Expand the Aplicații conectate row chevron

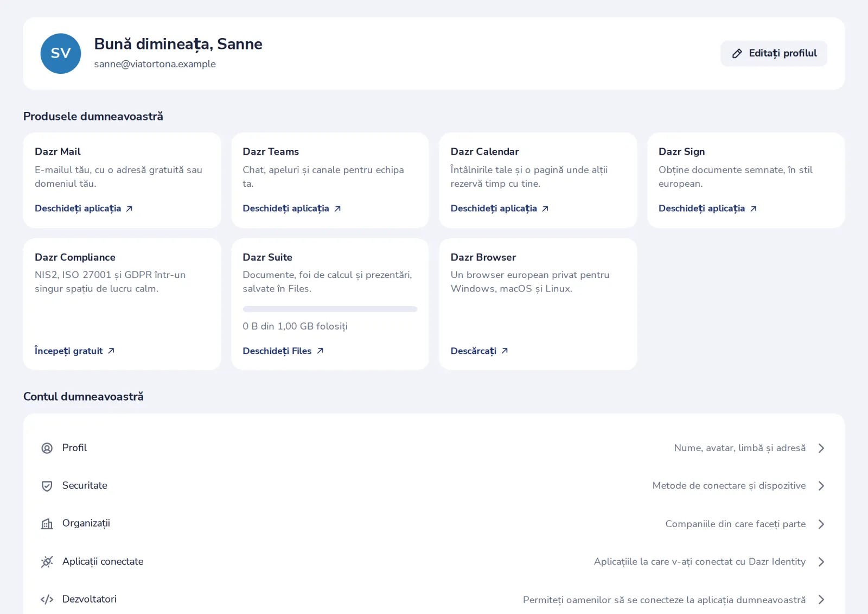(821, 562)
